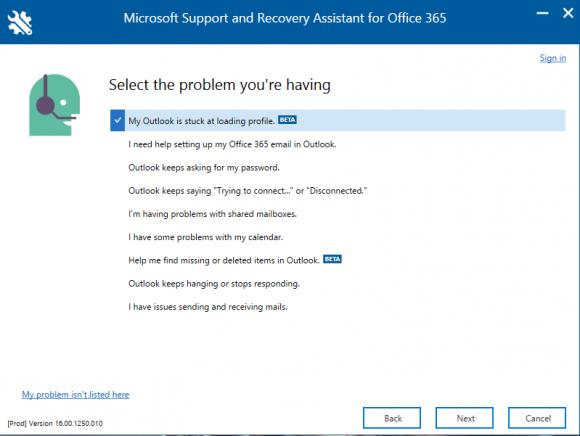Open the Sign in link
This screenshot has width=580, height=436.
pos(553,58)
